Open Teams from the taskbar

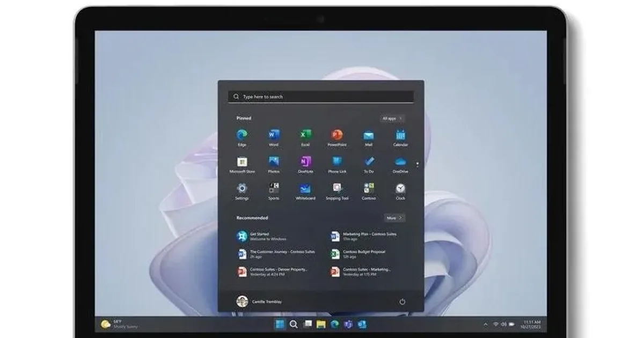[348, 324]
